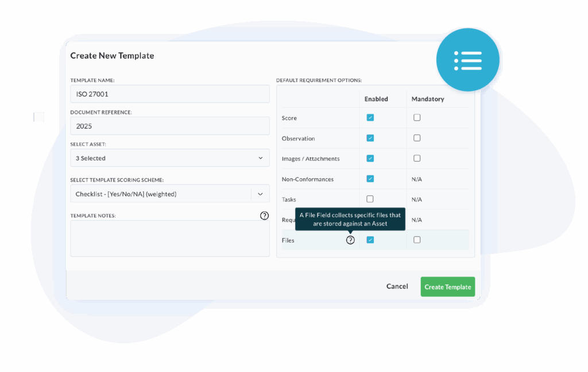
Task: Click the Template Name input field
Action: 169,94
